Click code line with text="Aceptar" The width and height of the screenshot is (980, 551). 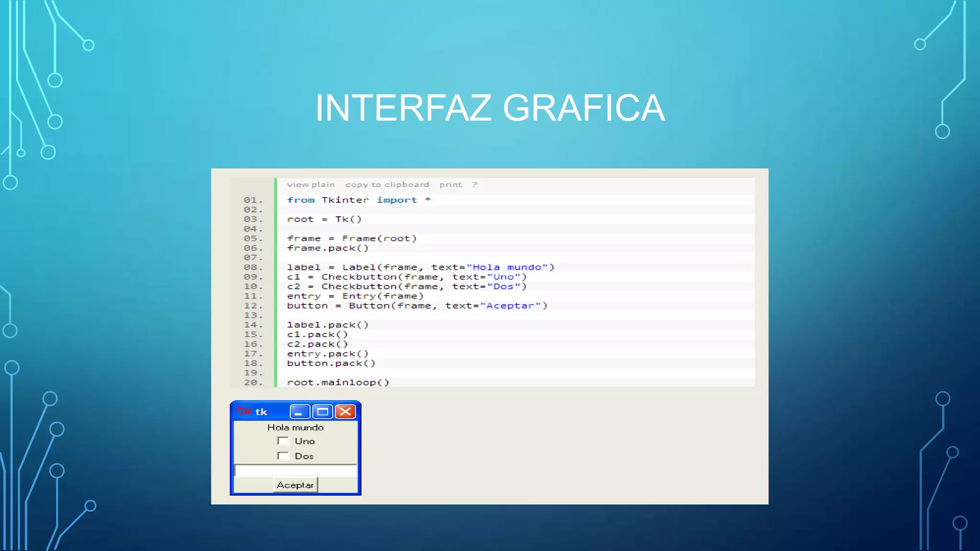point(417,305)
